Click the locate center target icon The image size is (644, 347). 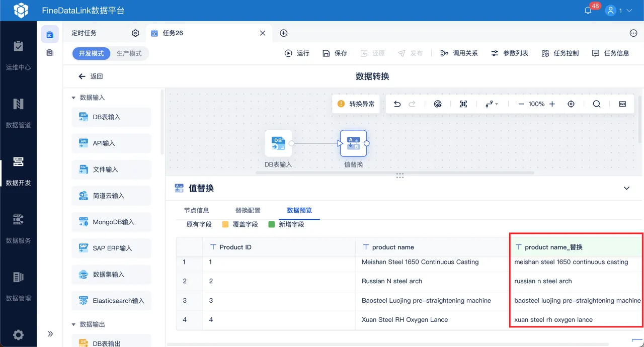point(571,104)
